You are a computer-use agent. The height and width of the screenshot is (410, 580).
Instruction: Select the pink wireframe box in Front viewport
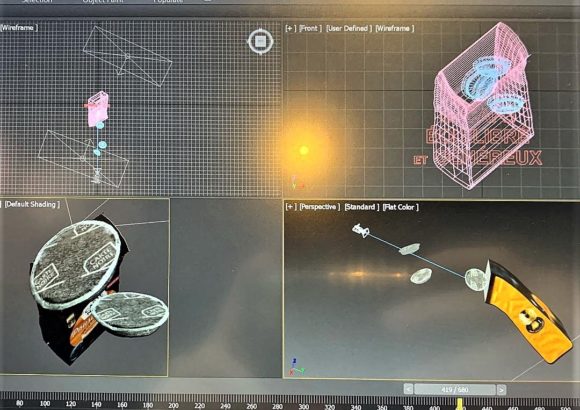tap(485, 107)
